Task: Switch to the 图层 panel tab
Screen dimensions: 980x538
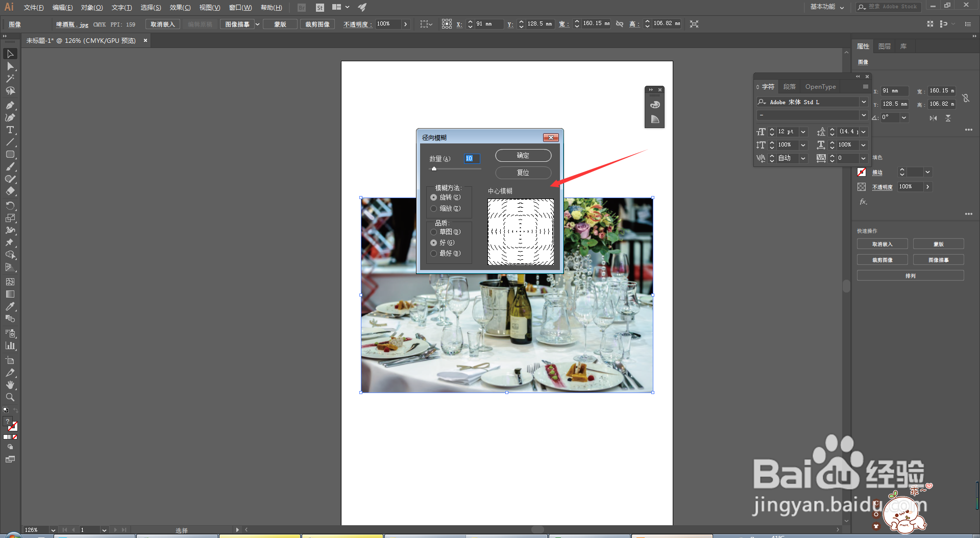Action: [x=885, y=46]
